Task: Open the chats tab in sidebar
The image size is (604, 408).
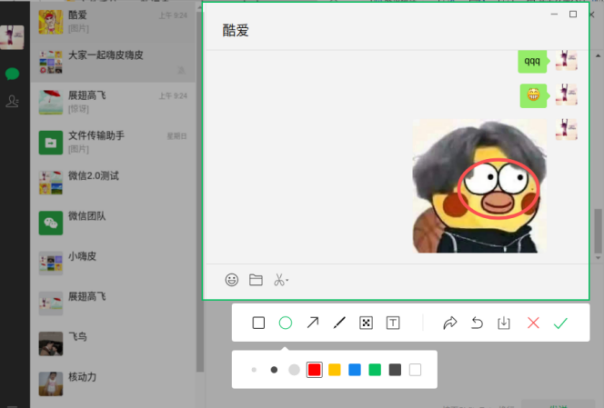Action: 12,74
